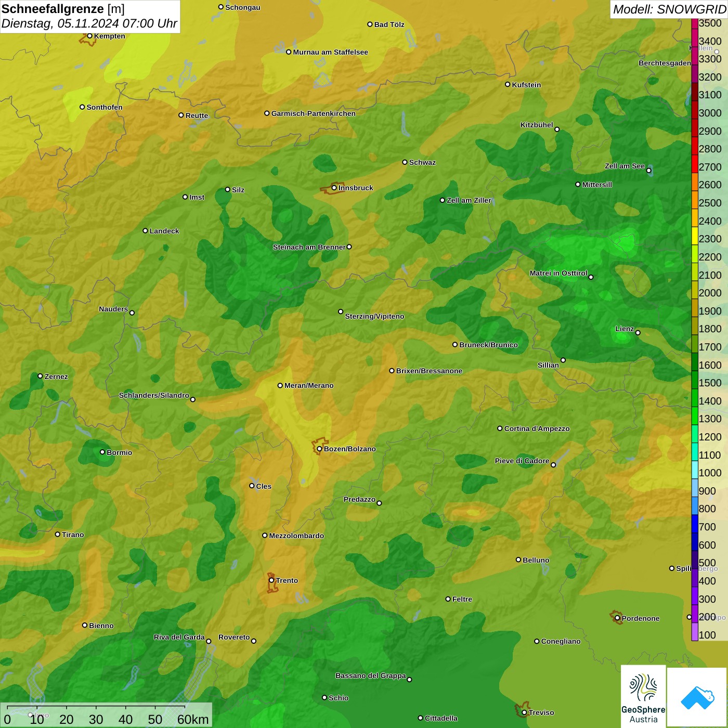Select the 'Schlanders/Silandro' map label

(x=154, y=395)
